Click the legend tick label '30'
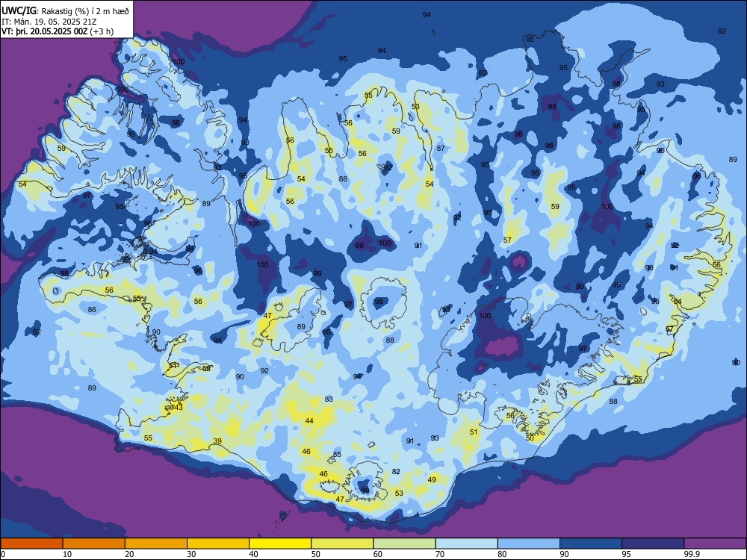 point(191,554)
